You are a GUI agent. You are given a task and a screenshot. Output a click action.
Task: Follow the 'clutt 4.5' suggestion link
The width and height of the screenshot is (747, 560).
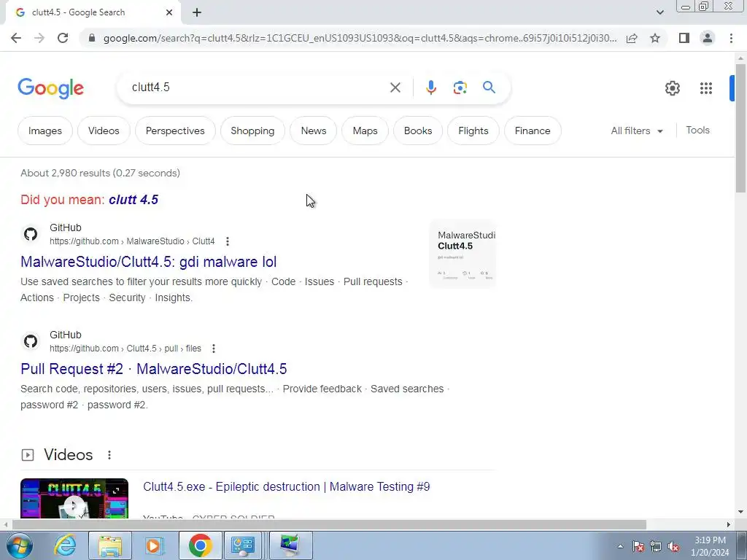click(x=133, y=200)
